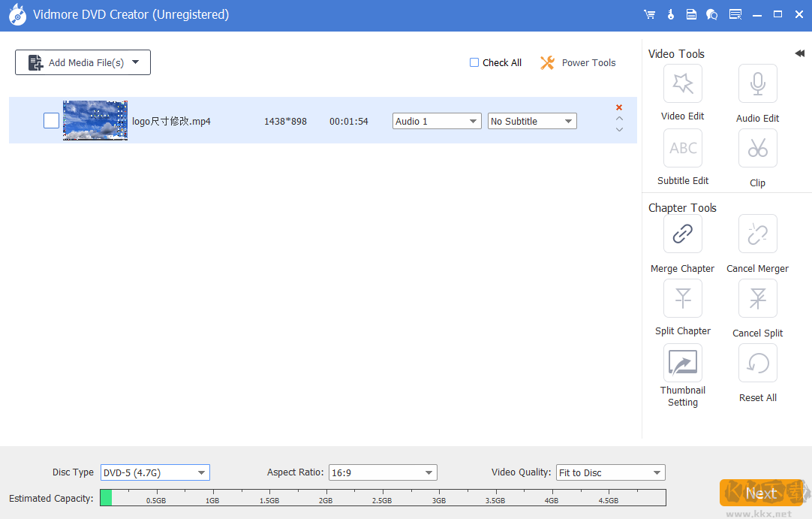Click the video thumbnail of logo尺寸修改.mp4
The height and width of the screenshot is (519, 812).
coord(95,120)
